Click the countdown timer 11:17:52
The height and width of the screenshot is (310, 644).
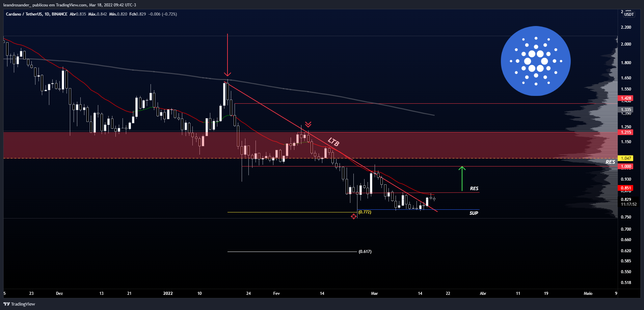628,204
